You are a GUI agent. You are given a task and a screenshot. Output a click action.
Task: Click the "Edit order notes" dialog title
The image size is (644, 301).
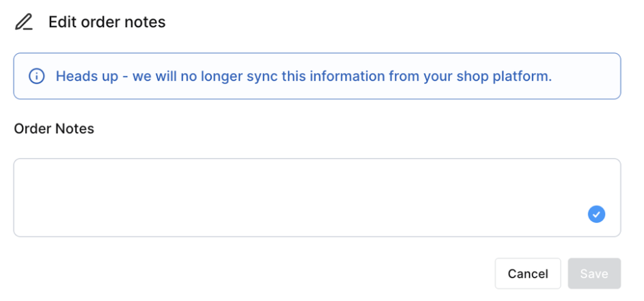[x=107, y=22]
